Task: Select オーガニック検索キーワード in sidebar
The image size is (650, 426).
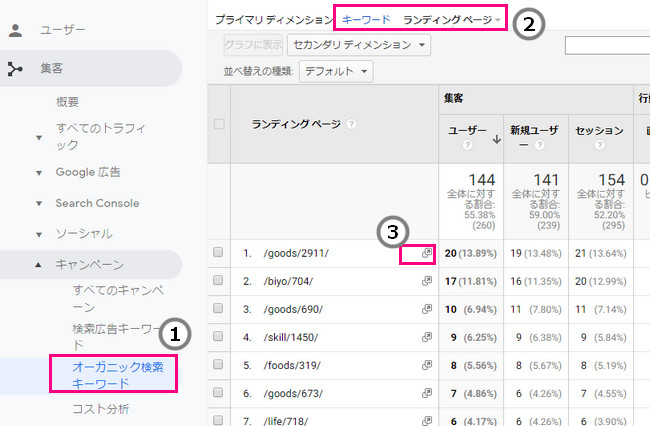Action: 115,375
